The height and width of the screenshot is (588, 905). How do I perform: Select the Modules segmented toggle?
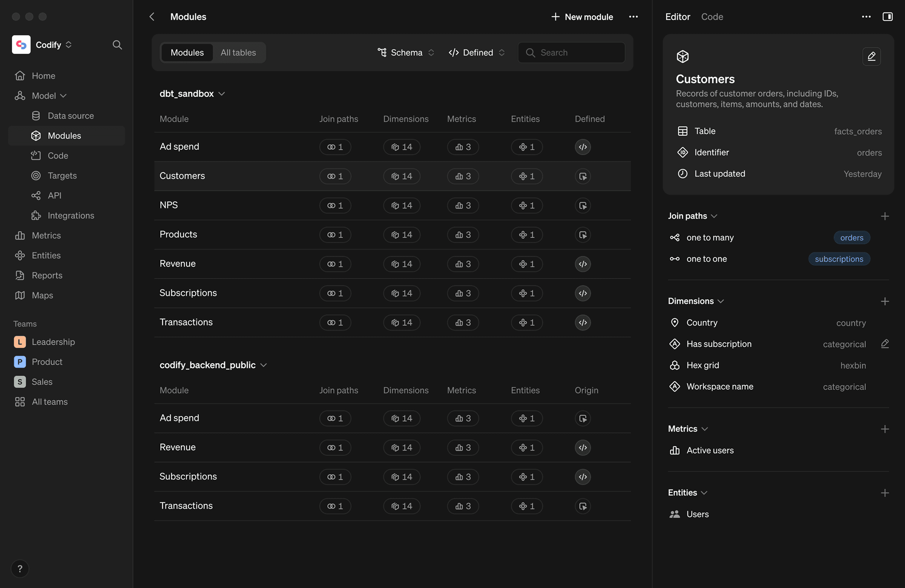[187, 52]
